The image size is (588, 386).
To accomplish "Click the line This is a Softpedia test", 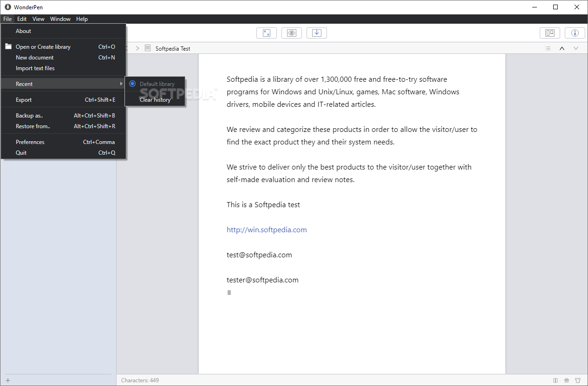I will pyautogui.click(x=263, y=205).
